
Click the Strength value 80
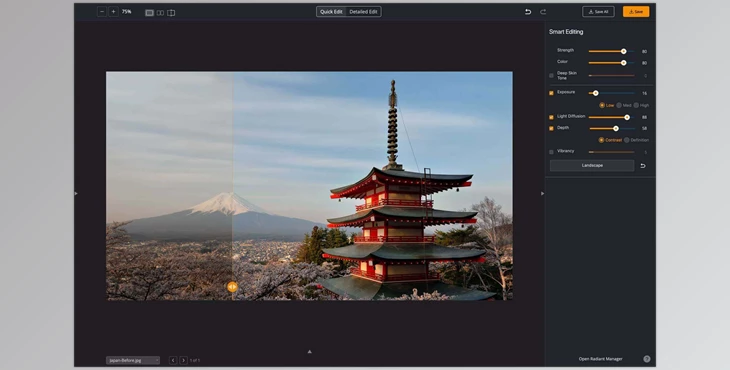644,52
